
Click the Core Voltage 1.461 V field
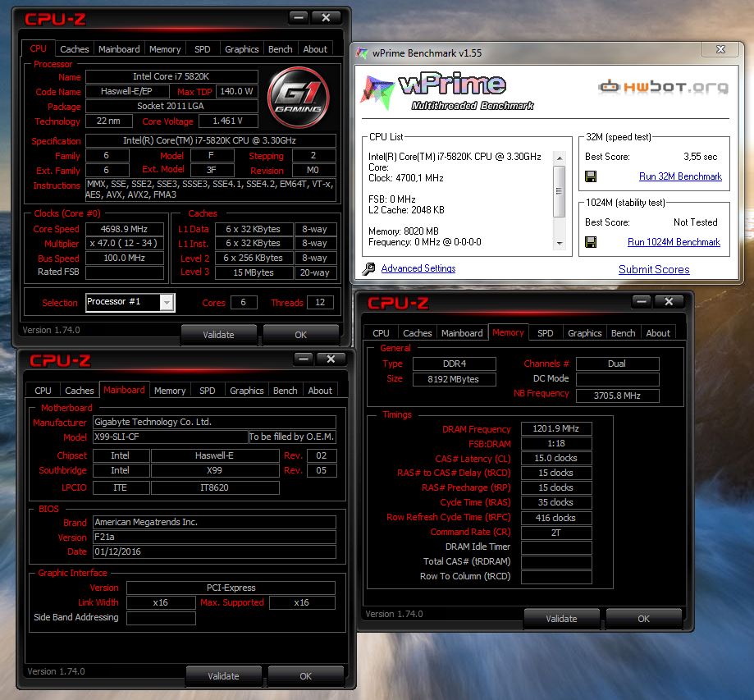[228, 121]
